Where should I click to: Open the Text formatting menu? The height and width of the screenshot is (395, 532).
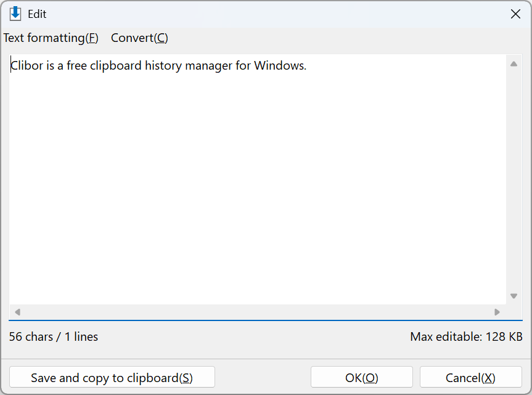51,38
